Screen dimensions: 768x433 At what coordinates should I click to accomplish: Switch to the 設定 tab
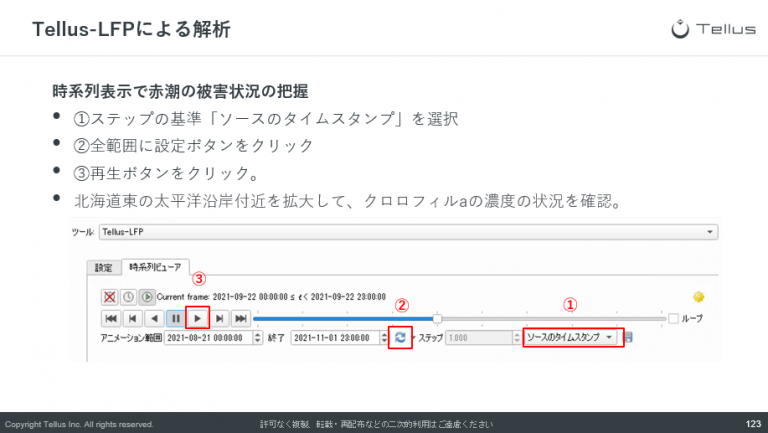(103, 267)
